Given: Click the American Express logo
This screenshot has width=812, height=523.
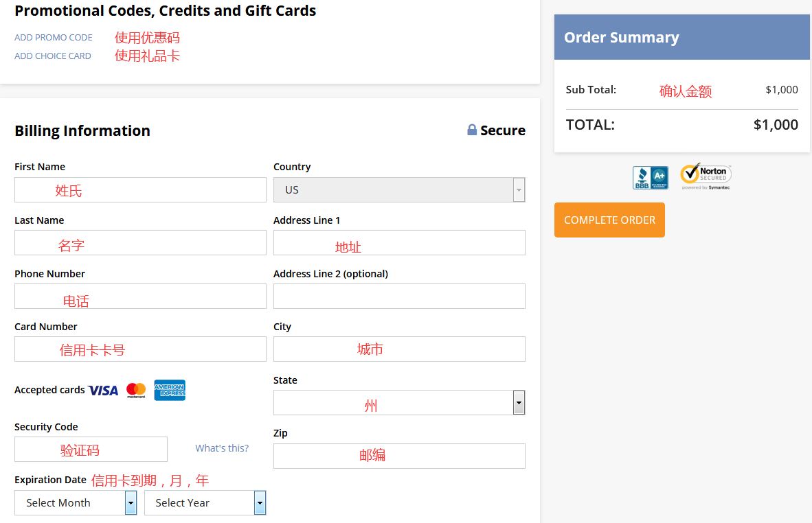Looking at the screenshot, I should tap(170, 390).
